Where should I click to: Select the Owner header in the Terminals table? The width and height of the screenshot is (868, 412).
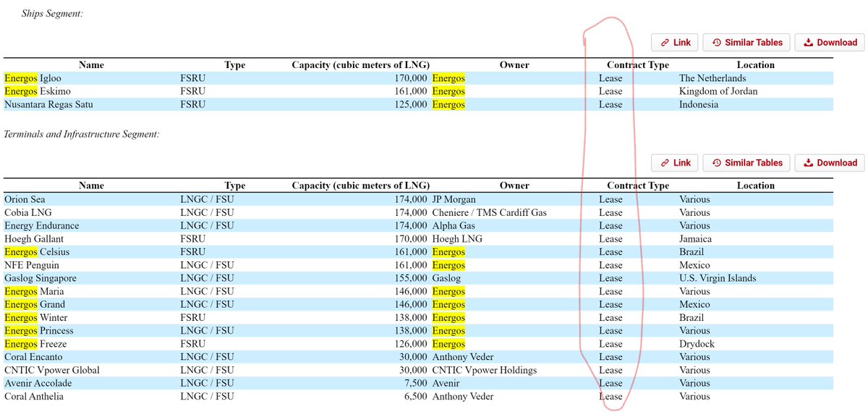(x=514, y=185)
